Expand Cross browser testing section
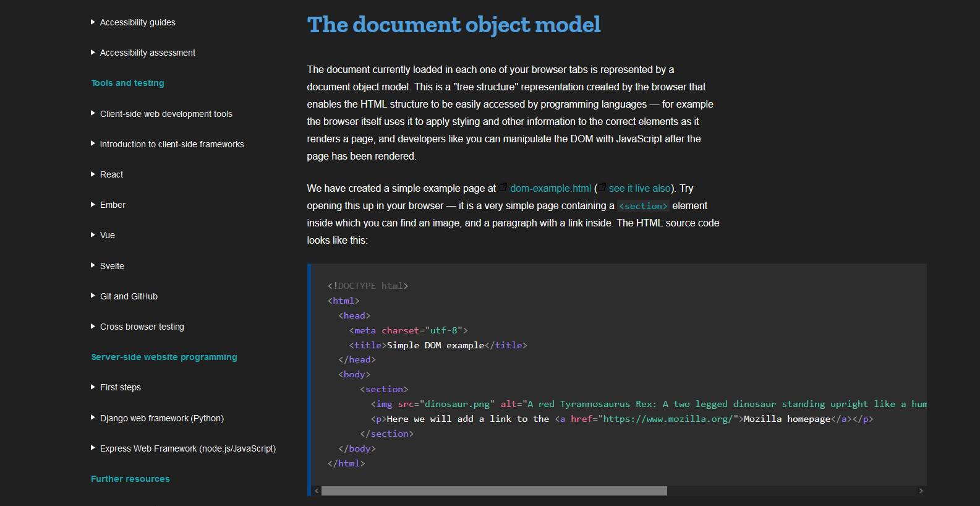 pos(137,327)
